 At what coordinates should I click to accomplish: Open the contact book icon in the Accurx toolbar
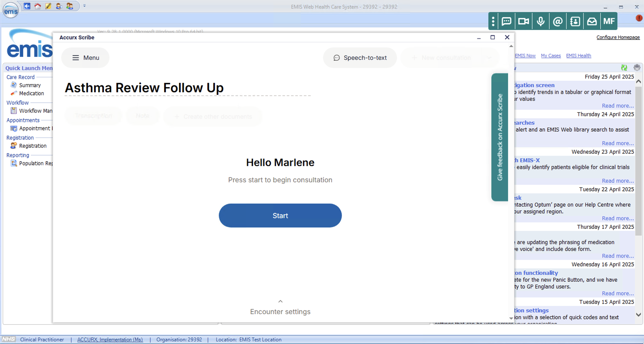coord(575,21)
